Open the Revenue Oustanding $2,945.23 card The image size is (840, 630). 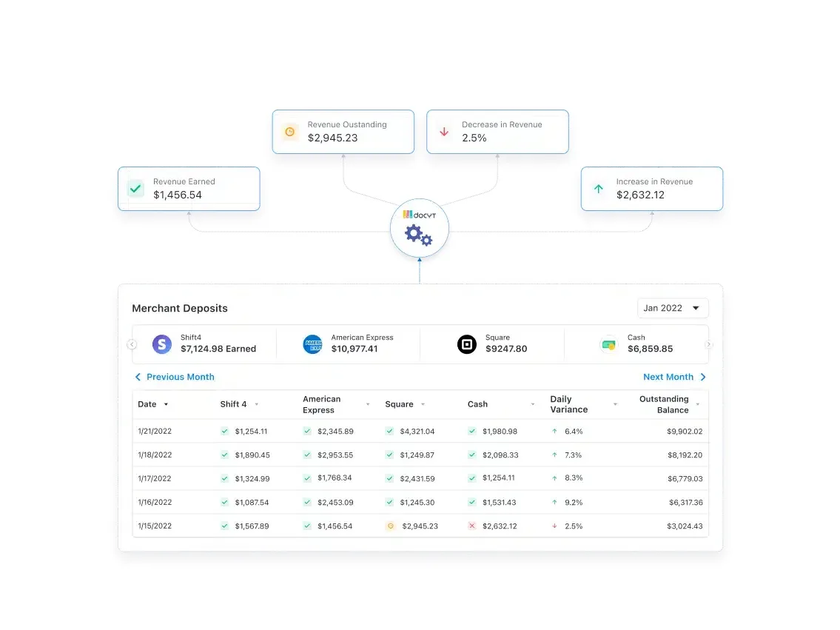(343, 132)
